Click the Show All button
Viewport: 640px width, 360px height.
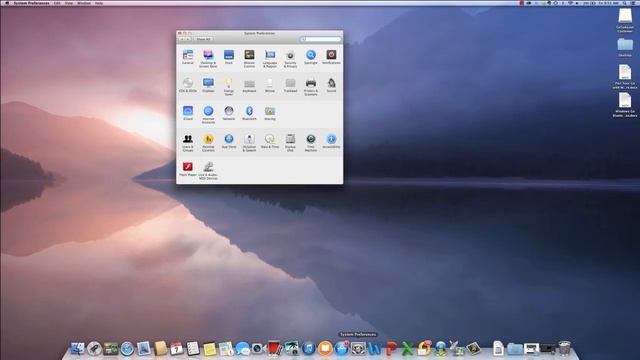coord(203,39)
